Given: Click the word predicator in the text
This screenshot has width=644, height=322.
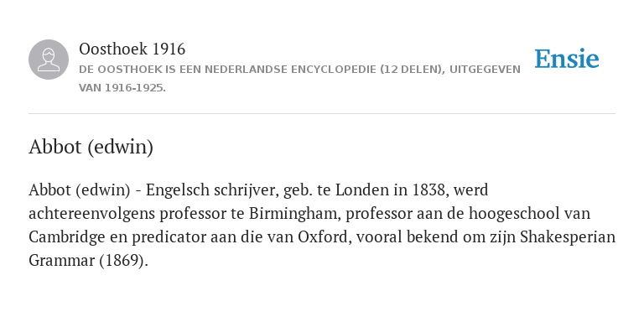Looking at the screenshot, I should [169, 237].
